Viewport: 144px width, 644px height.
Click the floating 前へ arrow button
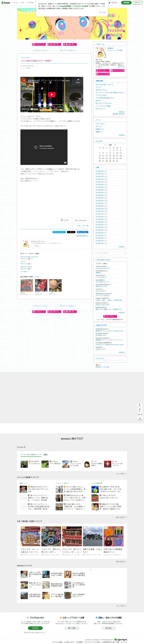140,410
